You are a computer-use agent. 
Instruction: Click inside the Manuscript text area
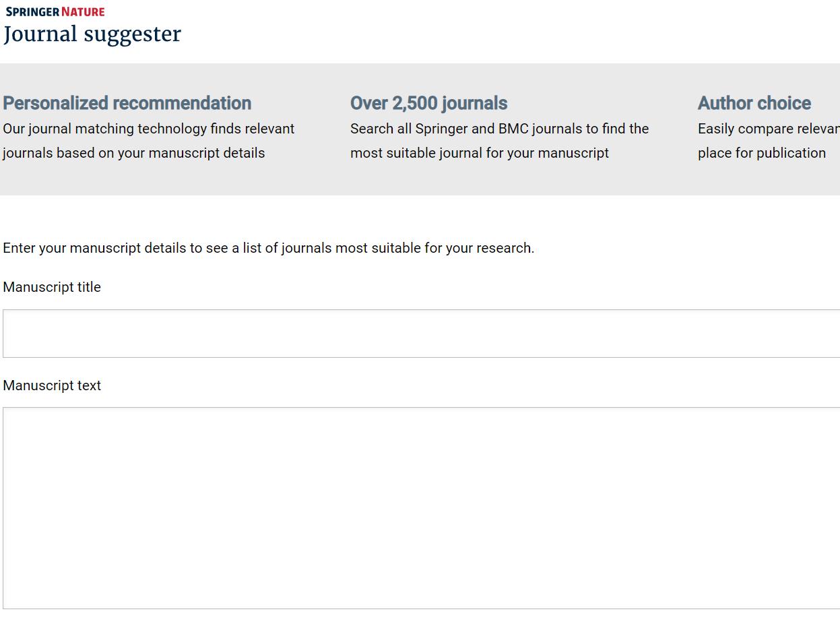pos(421,507)
